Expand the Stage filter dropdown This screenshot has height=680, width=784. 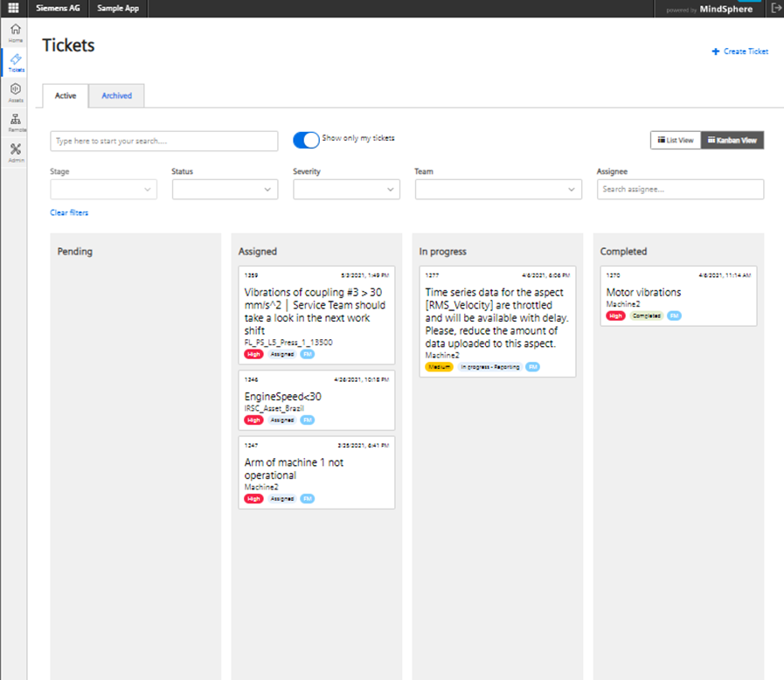[104, 190]
